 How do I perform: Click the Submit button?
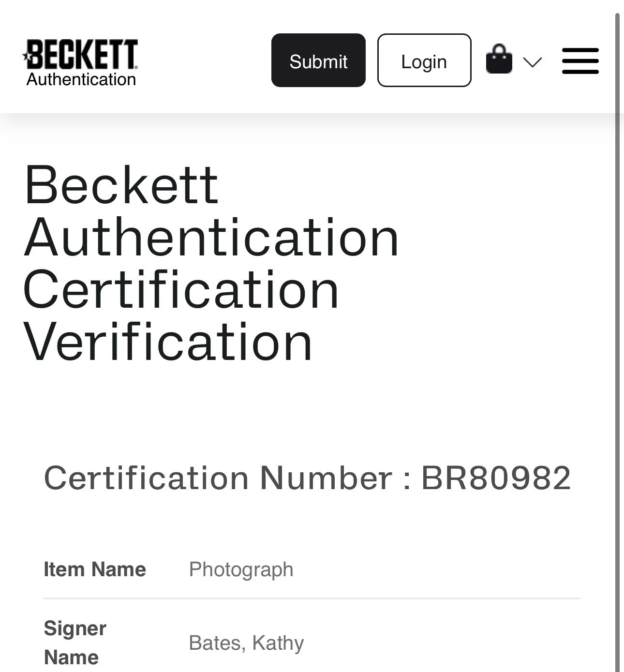point(318,60)
